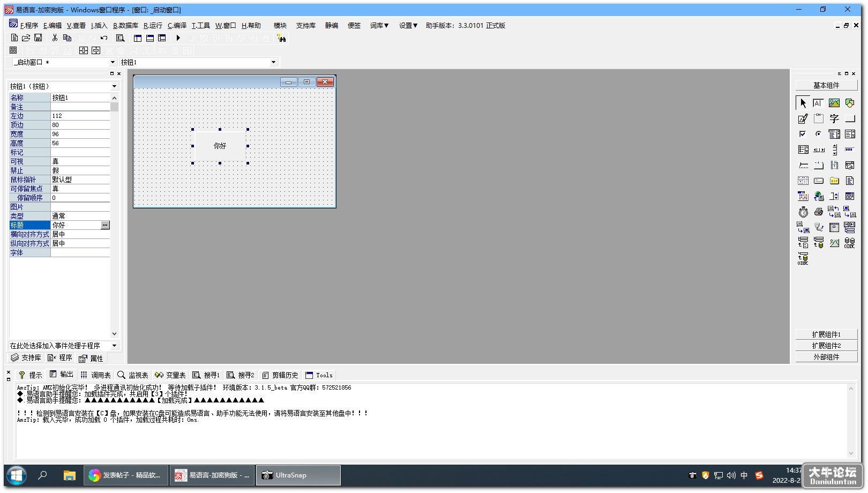Click the ellipsis button in 标题 property
This screenshot has width=868, height=493.
[x=105, y=225]
